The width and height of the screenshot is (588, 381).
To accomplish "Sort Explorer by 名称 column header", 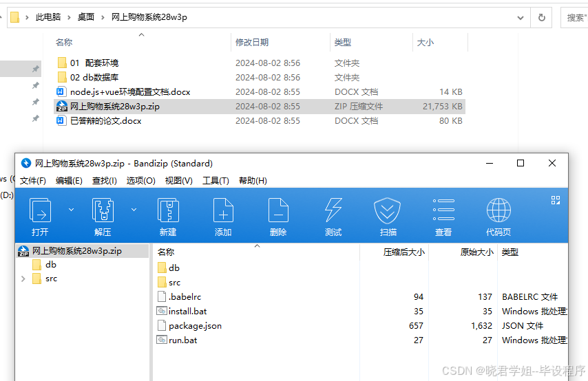I will [141, 43].
